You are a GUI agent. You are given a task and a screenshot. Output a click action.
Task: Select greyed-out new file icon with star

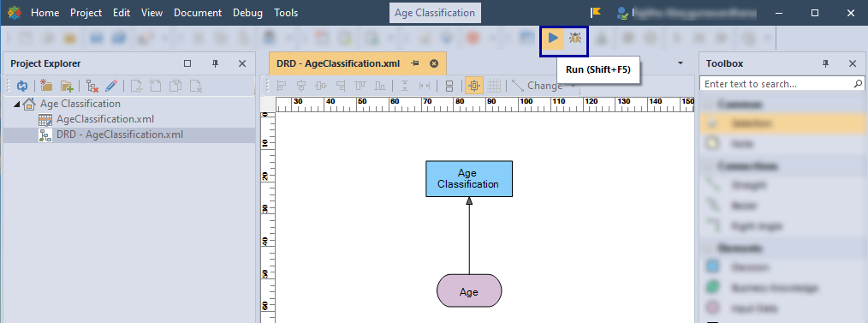click(x=156, y=86)
